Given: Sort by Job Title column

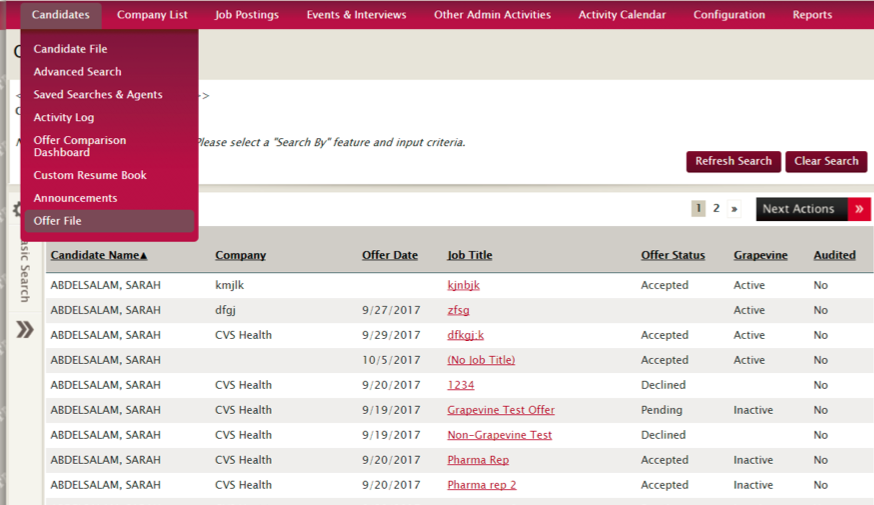Looking at the screenshot, I should pyautogui.click(x=469, y=255).
